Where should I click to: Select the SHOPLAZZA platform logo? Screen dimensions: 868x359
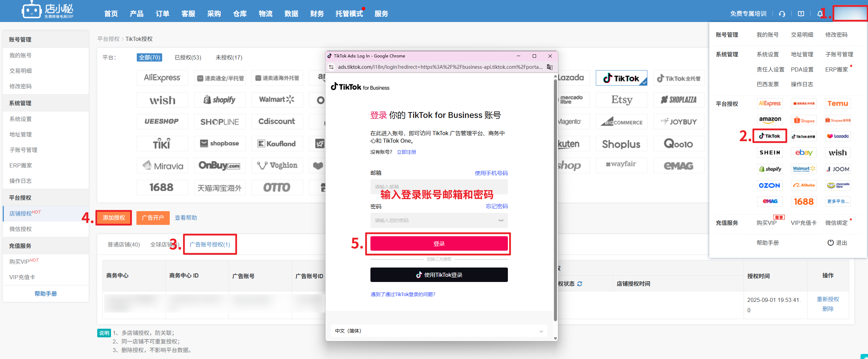pos(679,100)
